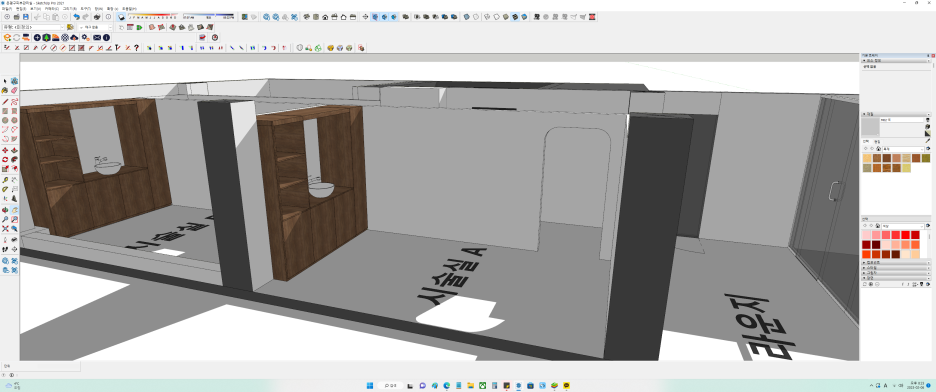This screenshot has height=392, width=936.
Task: Click the green play icon in toolbar
Action: tap(139, 27)
